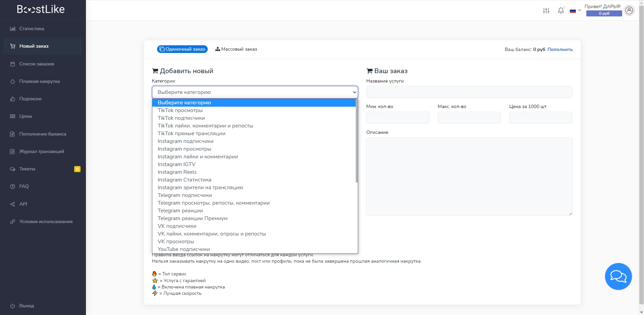Image resolution: width=644 pixels, height=315 pixels.
Task: Open Условия использования link
Action: click(x=43, y=221)
